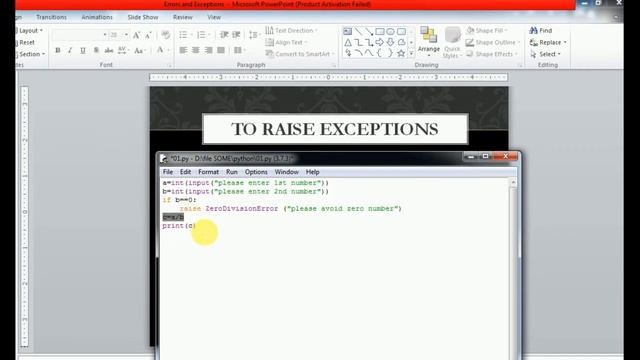The height and width of the screenshot is (360, 640).
Task: Select the Curve shape
Action: coord(369,53)
